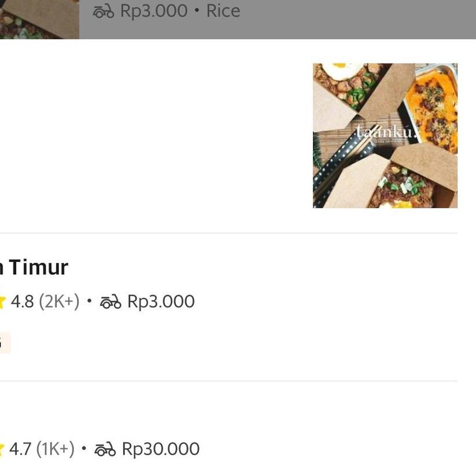Select the Rp30.000 delivery fee

tap(161, 449)
